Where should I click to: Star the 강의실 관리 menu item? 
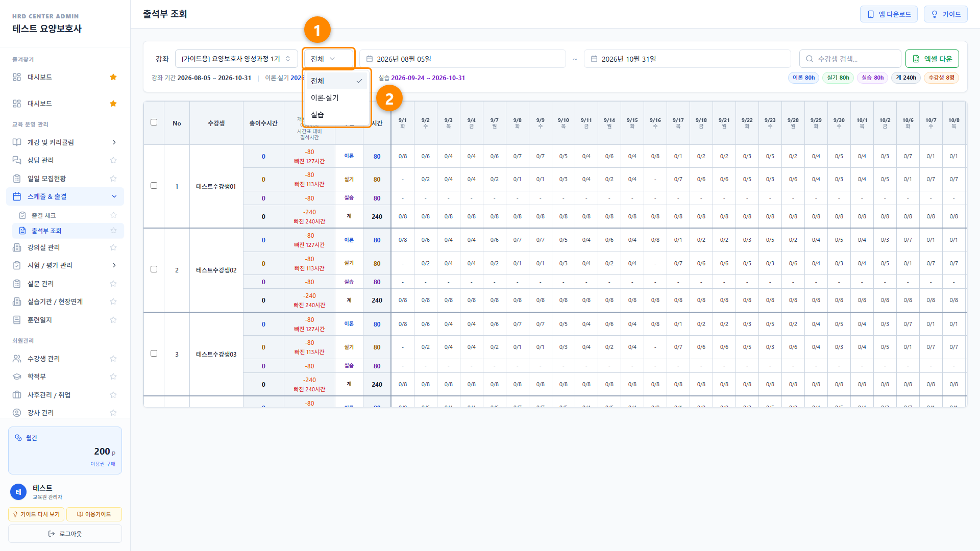point(113,247)
